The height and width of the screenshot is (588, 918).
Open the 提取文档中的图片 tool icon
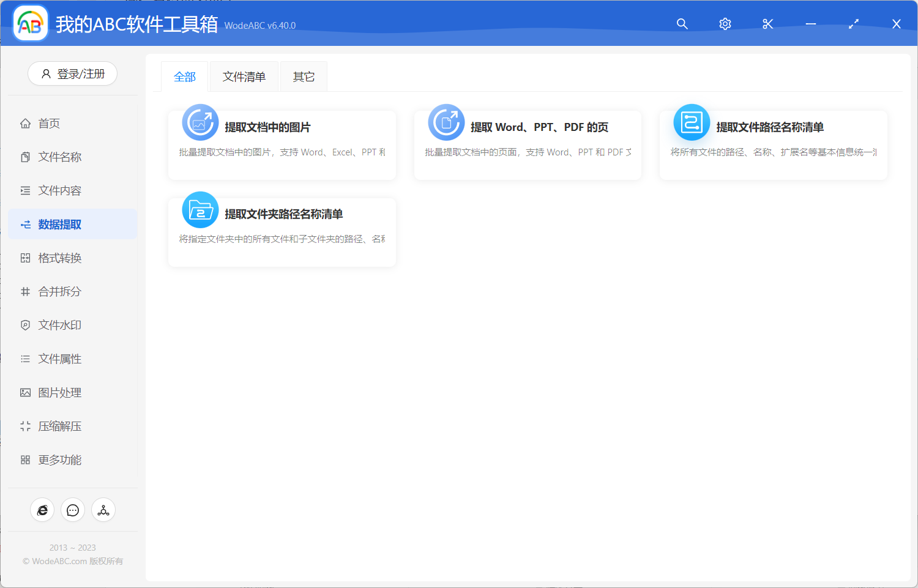[200, 122]
